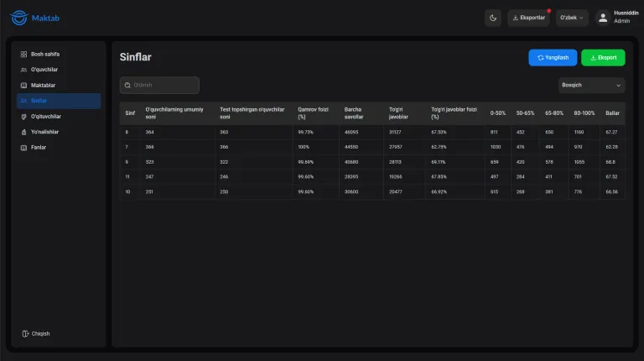Go to Bosh sahifa menu item
The width and height of the screenshot is (644, 361).
tap(59, 55)
